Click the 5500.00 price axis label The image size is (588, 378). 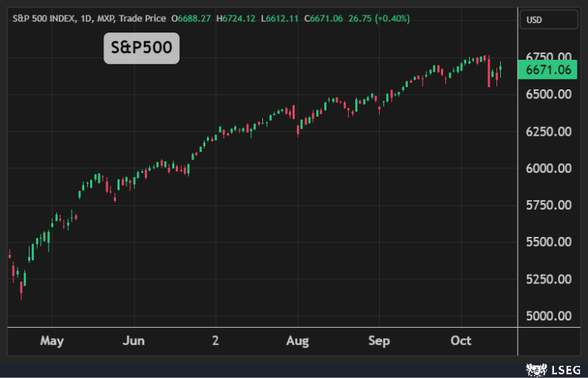[547, 242]
